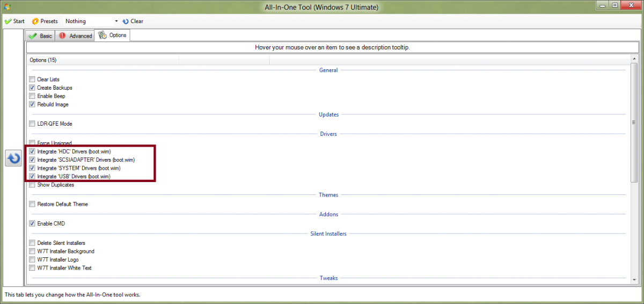Click the Options (15) column header
Screen dimensions: 644x304
tap(103, 60)
